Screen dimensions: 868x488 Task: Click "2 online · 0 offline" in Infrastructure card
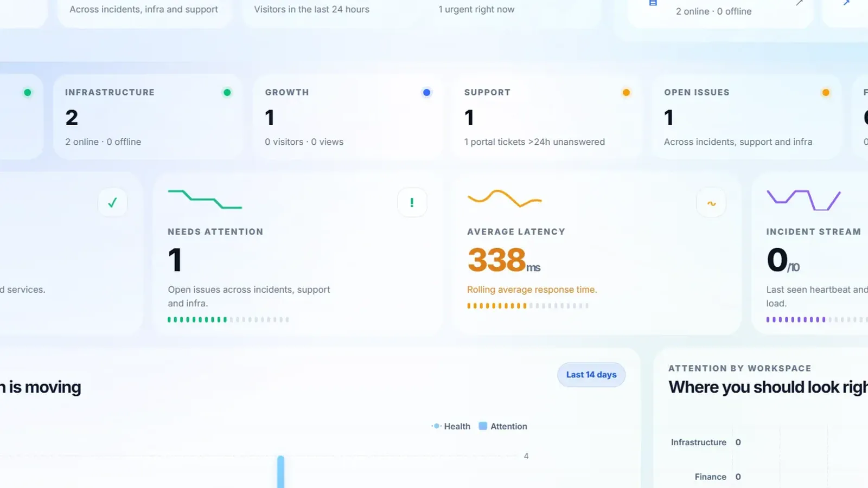point(103,142)
